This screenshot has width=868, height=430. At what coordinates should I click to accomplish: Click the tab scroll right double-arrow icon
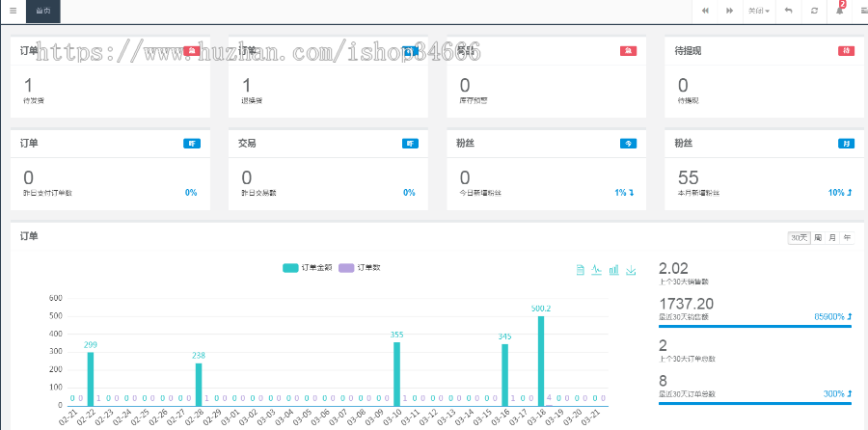click(730, 11)
